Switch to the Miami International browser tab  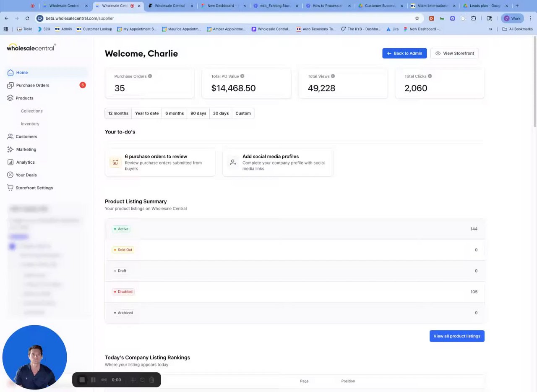(433, 6)
